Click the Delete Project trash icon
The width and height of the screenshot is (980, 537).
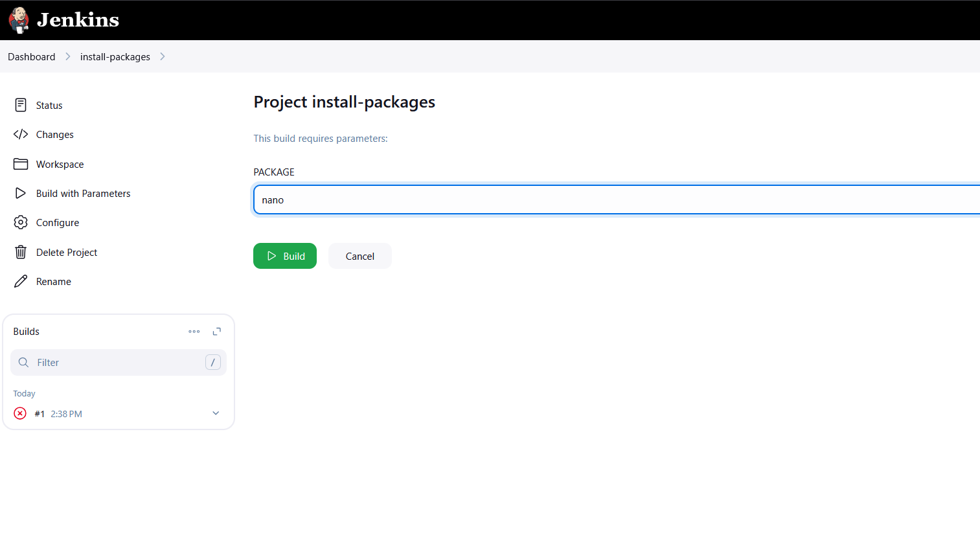tap(20, 252)
